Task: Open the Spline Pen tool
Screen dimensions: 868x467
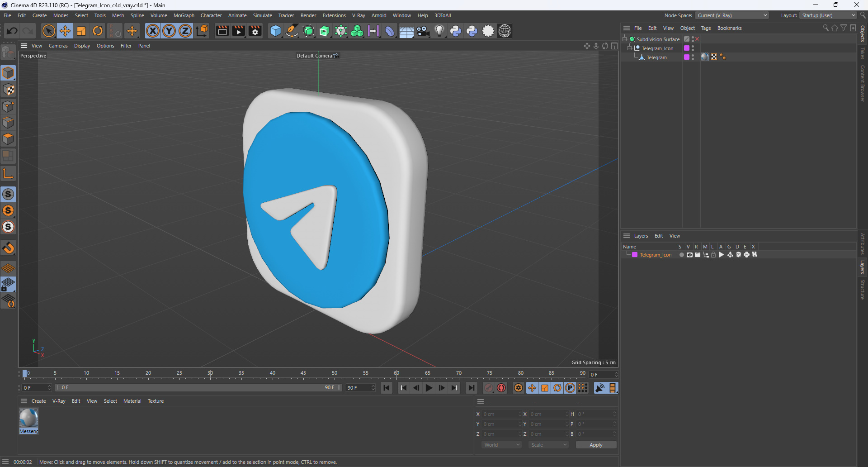Action: pyautogui.click(x=292, y=31)
